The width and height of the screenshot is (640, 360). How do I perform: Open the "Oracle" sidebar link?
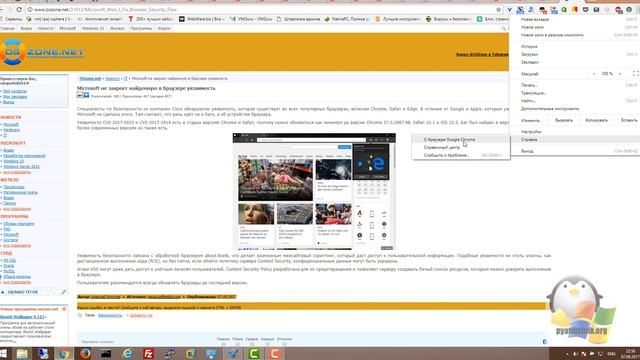(9, 266)
